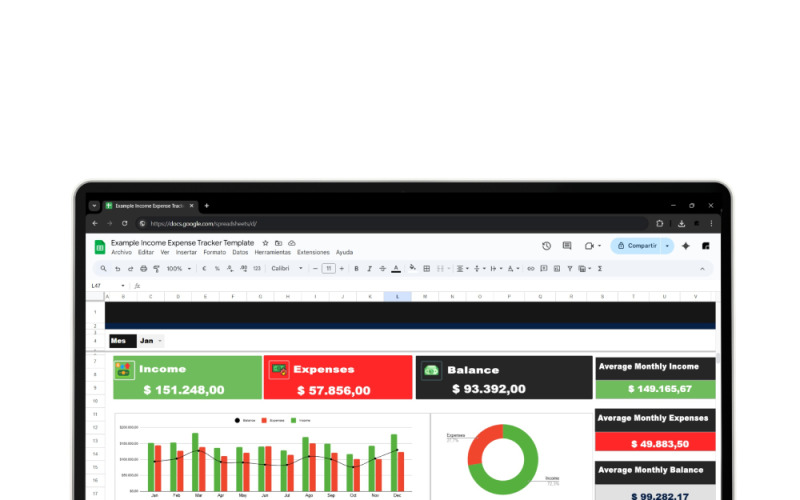Click the redo arrow in toolbar
This screenshot has width=800, height=500.
pyautogui.click(x=130, y=268)
